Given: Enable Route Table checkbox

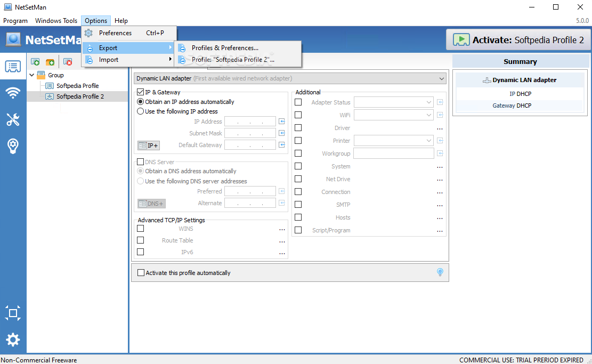Looking at the screenshot, I should click(x=141, y=240).
